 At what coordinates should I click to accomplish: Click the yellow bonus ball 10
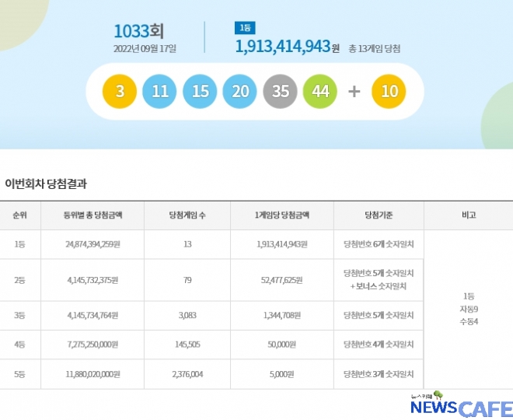click(389, 91)
